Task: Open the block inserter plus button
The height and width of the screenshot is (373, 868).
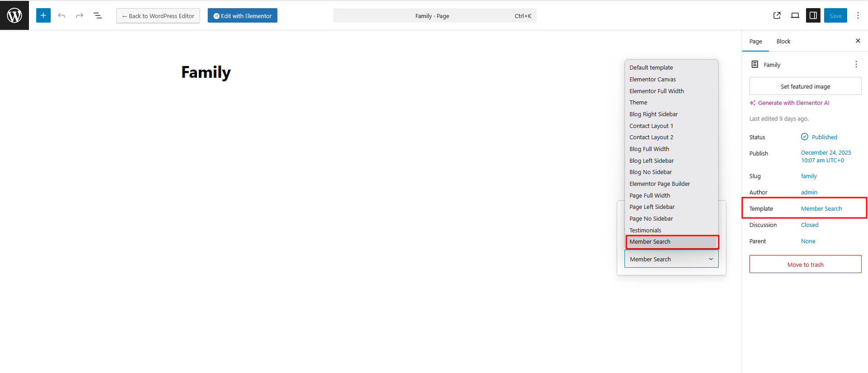Action: [x=43, y=15]
